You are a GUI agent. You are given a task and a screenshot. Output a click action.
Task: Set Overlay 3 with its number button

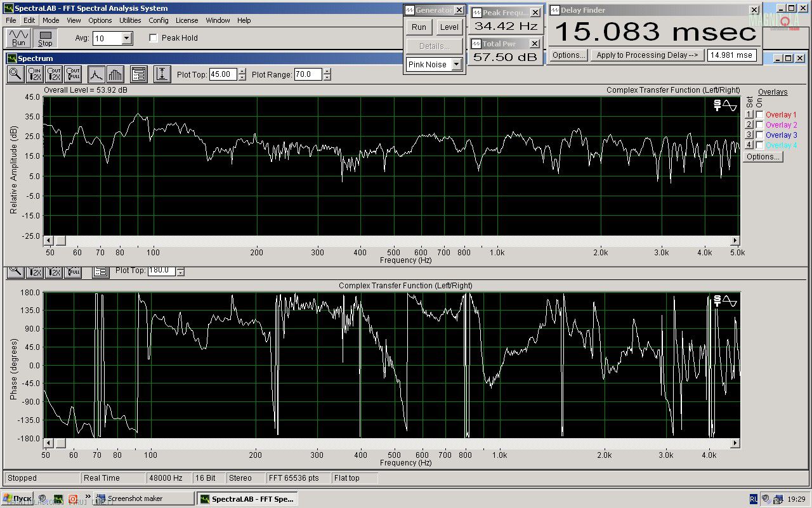pos(749,135)
